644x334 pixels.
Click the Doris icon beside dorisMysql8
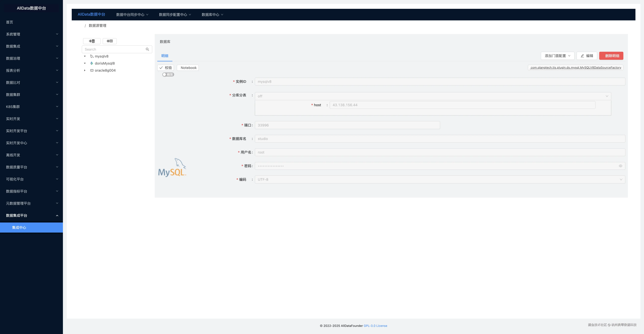pyautogui.click(x=92, y=63)
